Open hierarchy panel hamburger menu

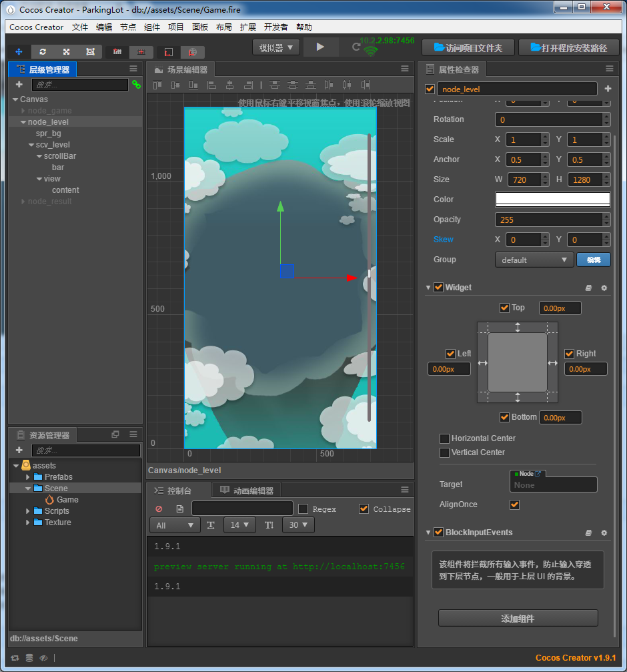133,69
